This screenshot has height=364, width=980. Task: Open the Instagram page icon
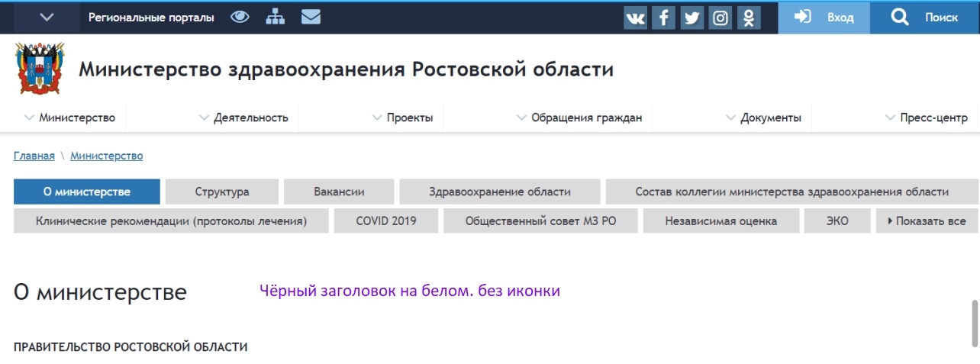[x=720, y=18]
